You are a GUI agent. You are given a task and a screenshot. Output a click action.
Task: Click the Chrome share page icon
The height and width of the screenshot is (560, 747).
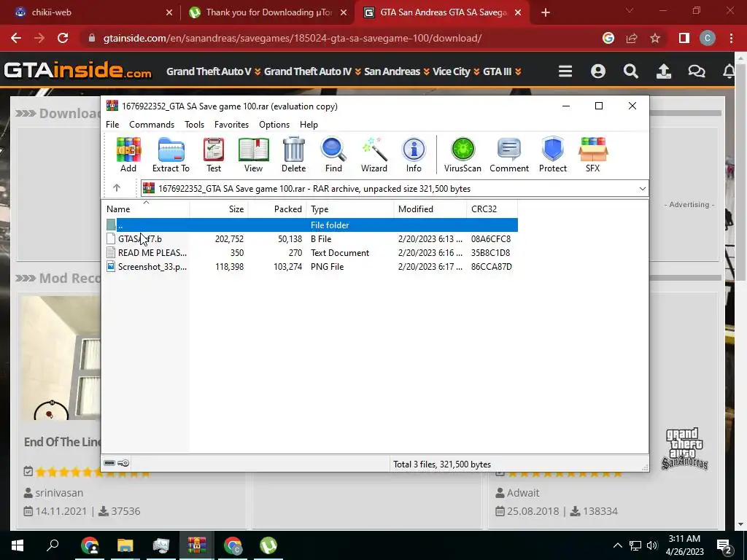632,38
